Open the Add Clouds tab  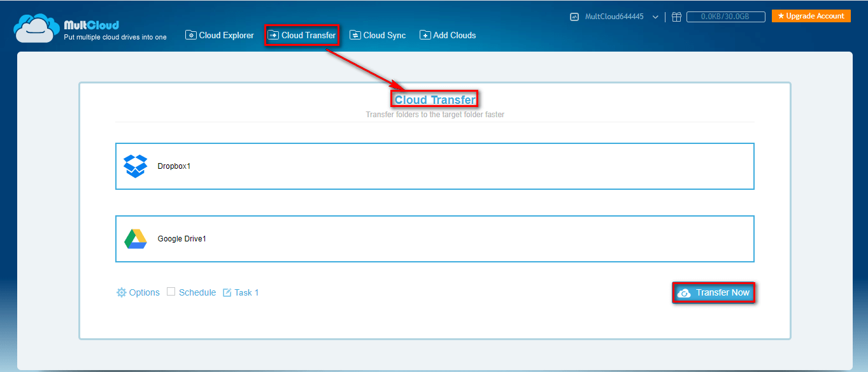(x=448, y=35)
